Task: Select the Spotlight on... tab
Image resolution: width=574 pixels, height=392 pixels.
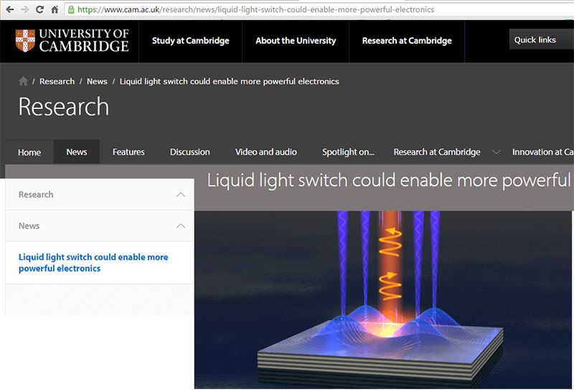Action: click(348, 152)
